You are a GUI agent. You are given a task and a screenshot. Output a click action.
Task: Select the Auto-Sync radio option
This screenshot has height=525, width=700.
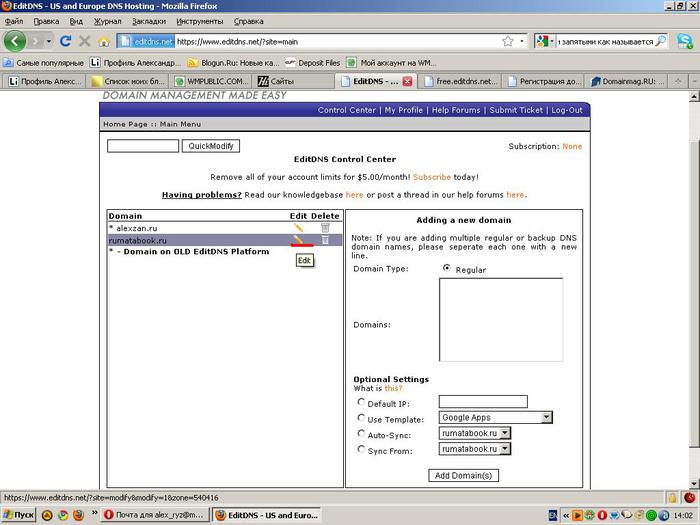361,433
